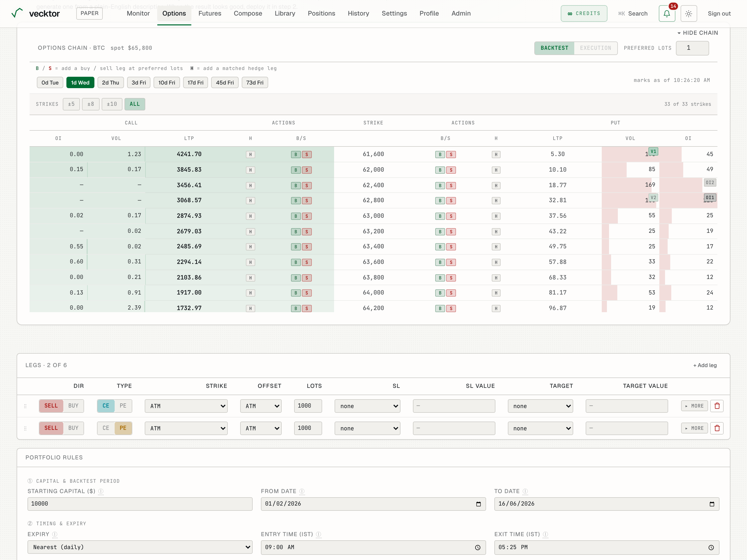Click the vecktor logo icon
Viewport: 747px width, 560px height.
[17, 13]
